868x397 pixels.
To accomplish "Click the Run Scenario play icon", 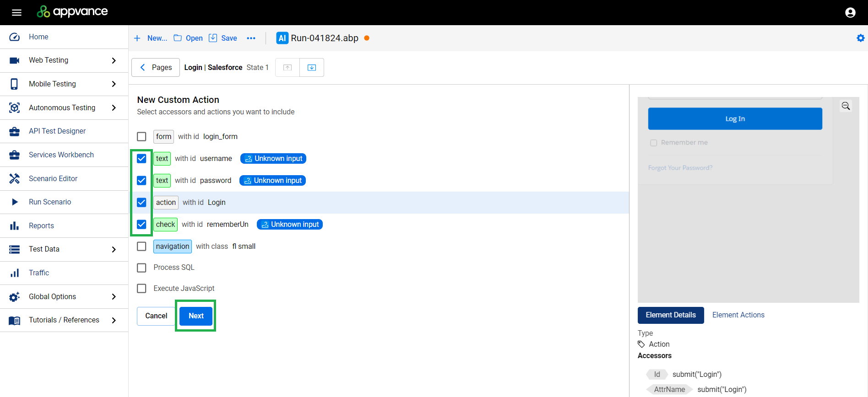I will [x=15, y=202].
